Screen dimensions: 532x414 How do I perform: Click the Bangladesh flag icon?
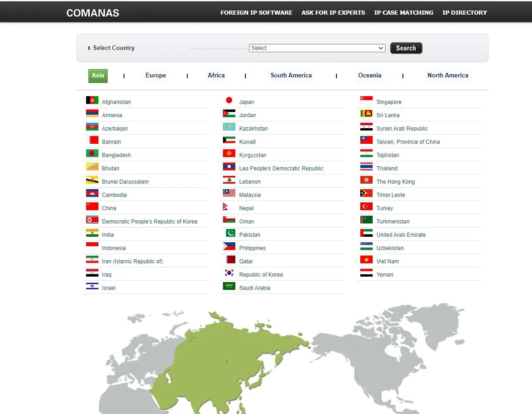tap(92, 153)
